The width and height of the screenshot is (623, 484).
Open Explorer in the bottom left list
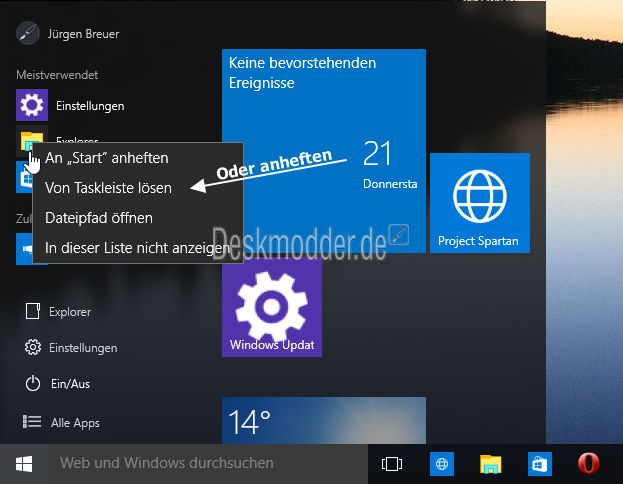click(x=58, y=312)
